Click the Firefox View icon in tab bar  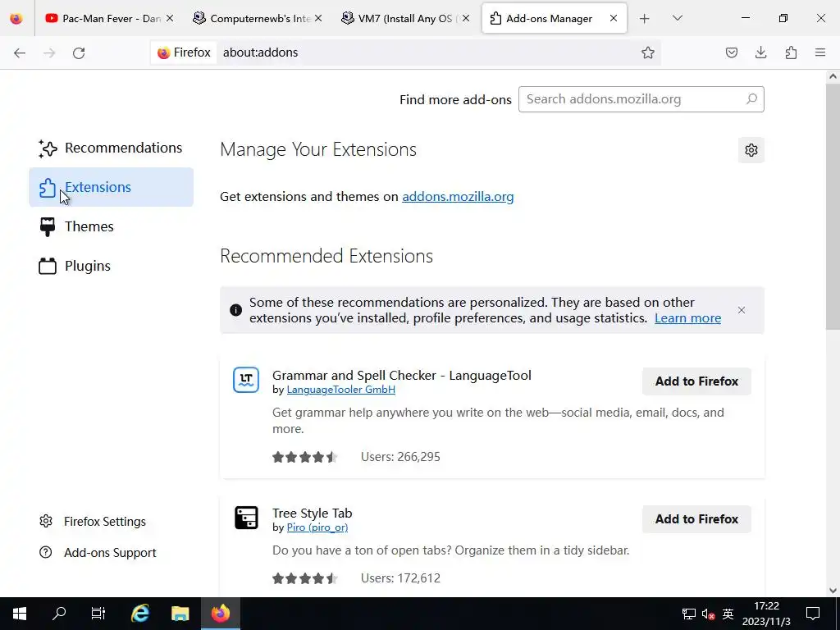click(16, 18)
